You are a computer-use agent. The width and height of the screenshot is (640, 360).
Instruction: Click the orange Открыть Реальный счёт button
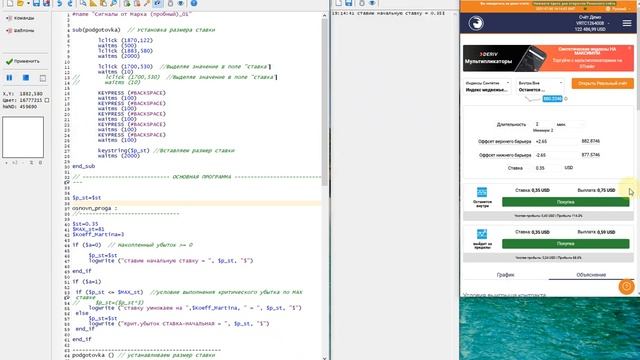click(602, 84)
